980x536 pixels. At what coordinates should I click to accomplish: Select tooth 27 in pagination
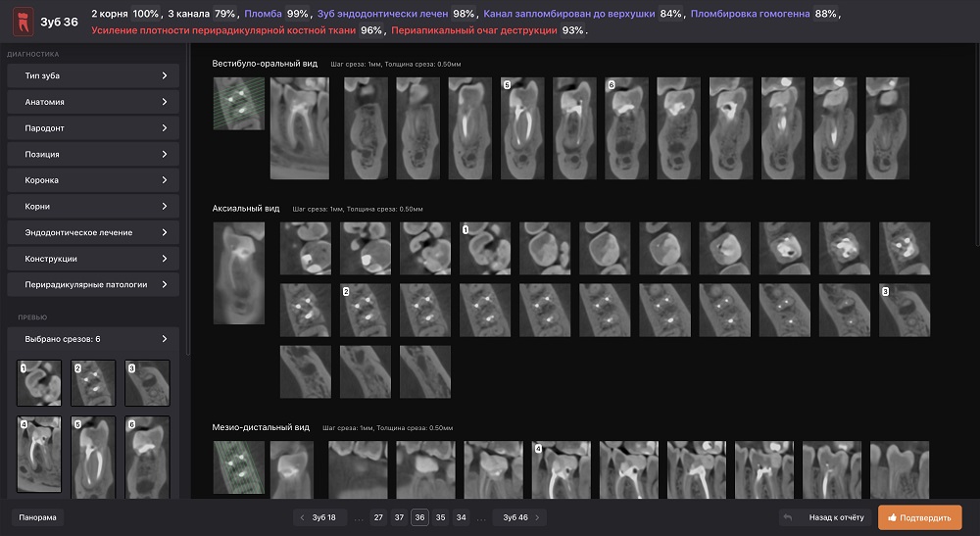[x=378, y=517]
